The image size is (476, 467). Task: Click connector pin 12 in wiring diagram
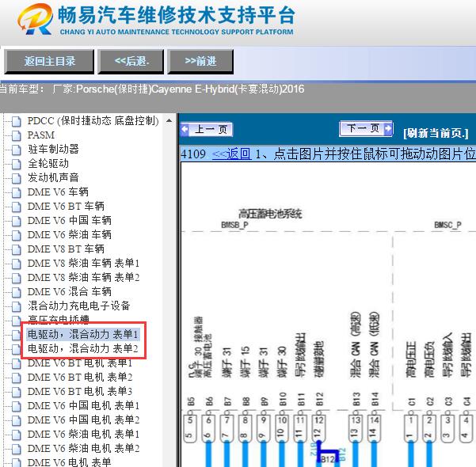click(x=318, y=428)
